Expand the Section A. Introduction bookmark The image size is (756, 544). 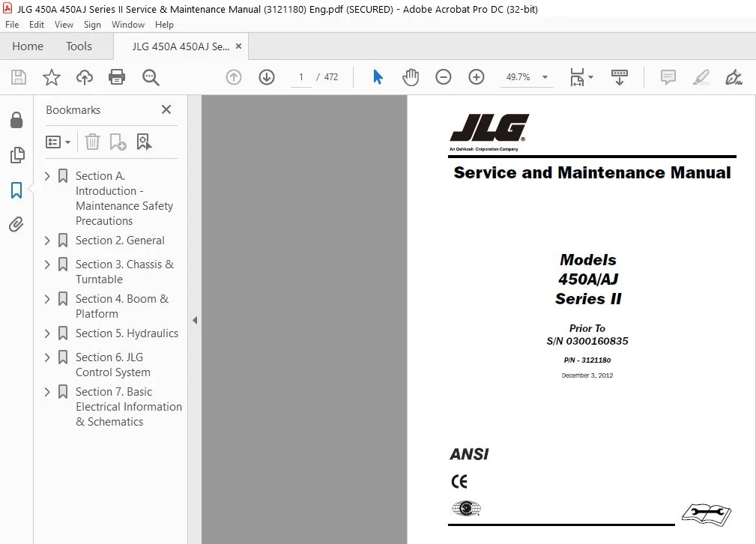coord(47,176)
